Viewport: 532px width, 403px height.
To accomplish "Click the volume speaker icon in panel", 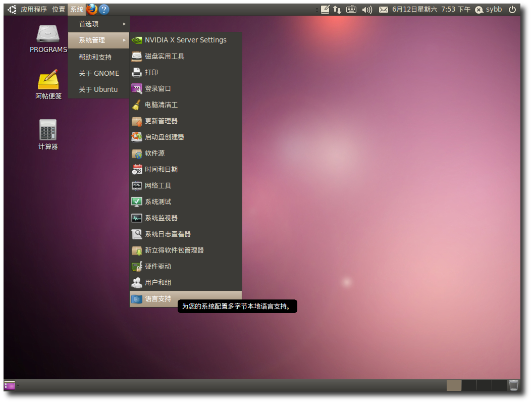I will pos(367,9).
